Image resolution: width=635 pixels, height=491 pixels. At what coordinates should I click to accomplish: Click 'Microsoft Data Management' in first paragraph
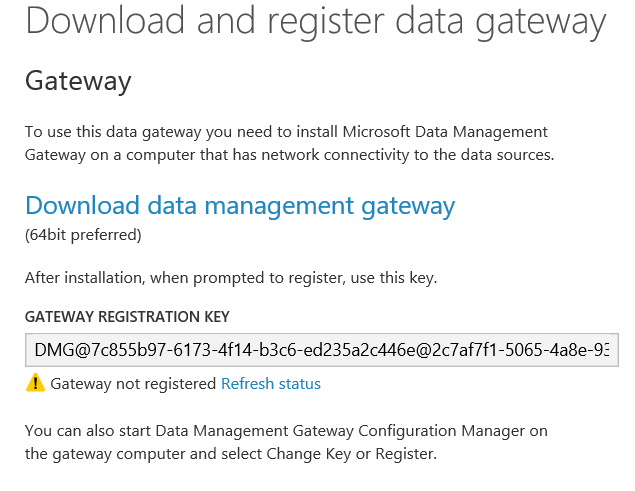tap(445, 132)
